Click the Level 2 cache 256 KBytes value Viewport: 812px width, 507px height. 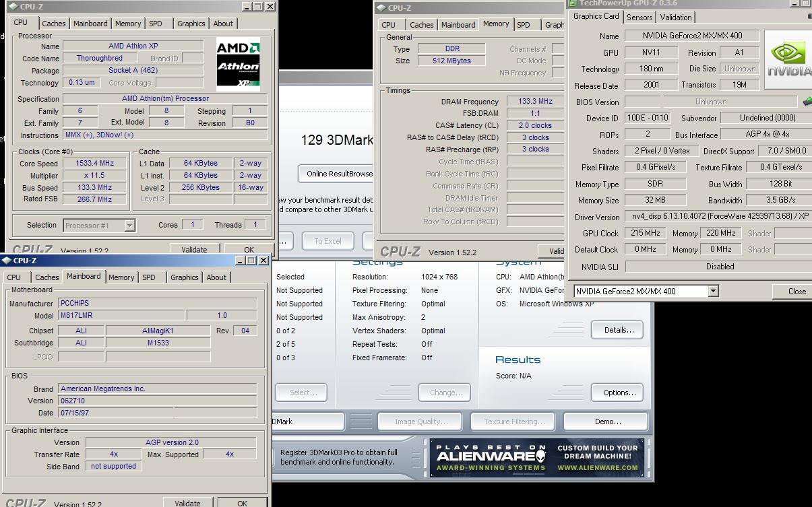200,187
